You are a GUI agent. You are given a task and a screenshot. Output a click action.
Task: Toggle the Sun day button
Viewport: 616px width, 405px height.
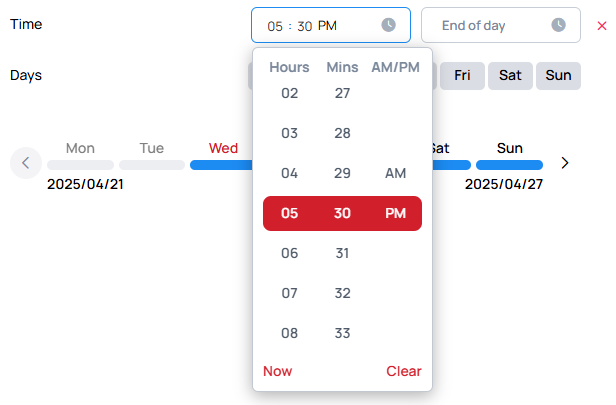click(x=558, y=75)
